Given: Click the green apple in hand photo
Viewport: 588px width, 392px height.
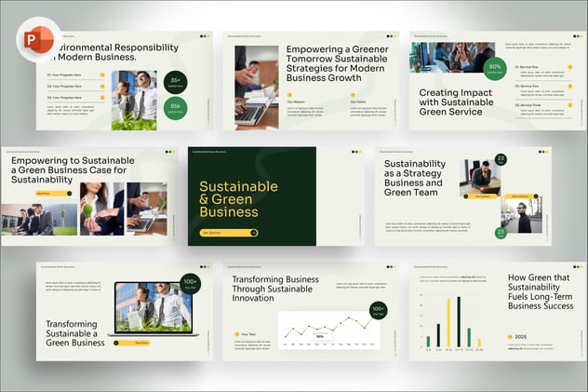Looking at the screenshot, I should click(x=102, y=208).
